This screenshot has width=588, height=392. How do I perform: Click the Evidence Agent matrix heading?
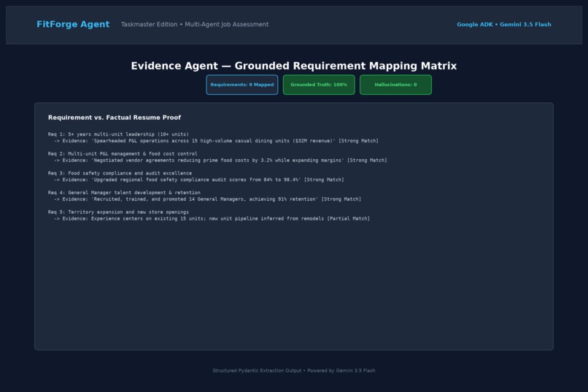tap(293, 66)
